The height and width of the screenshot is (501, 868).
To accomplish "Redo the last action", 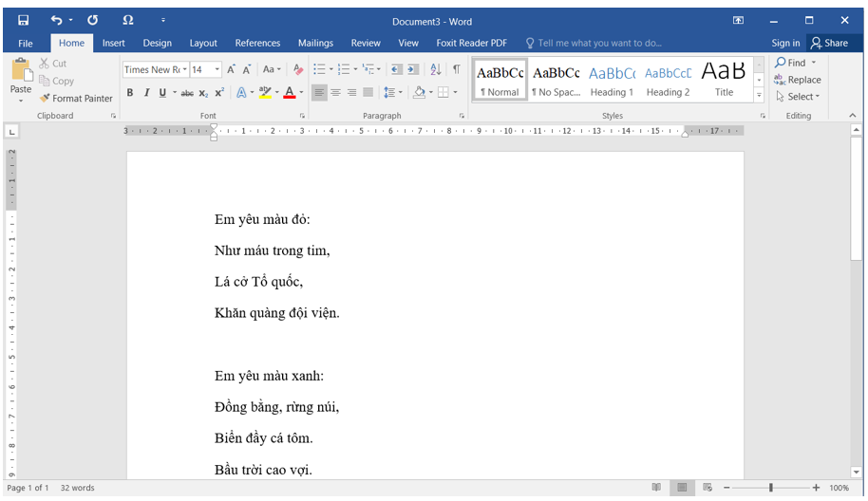I will [92, 21].
